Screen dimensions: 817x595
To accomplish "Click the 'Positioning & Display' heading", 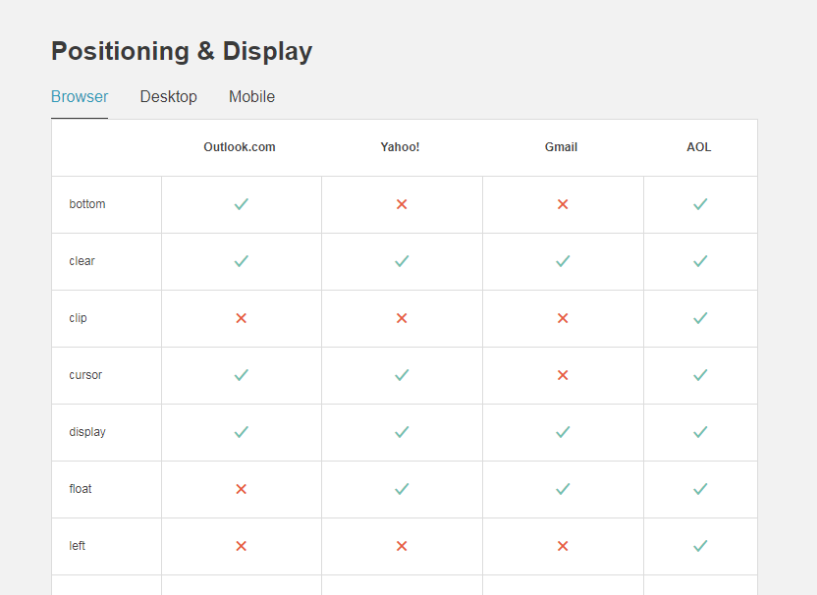I will tap(182, 52).
